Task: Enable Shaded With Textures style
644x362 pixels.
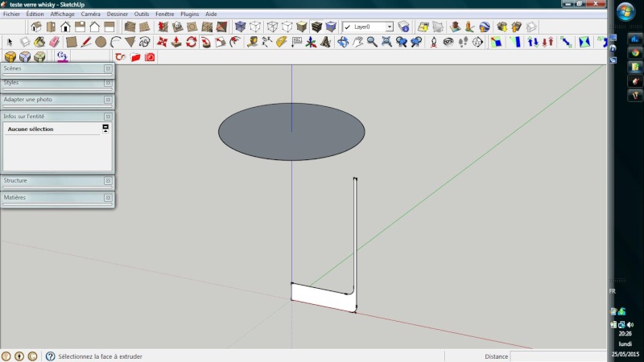Action: click(316, 27)
